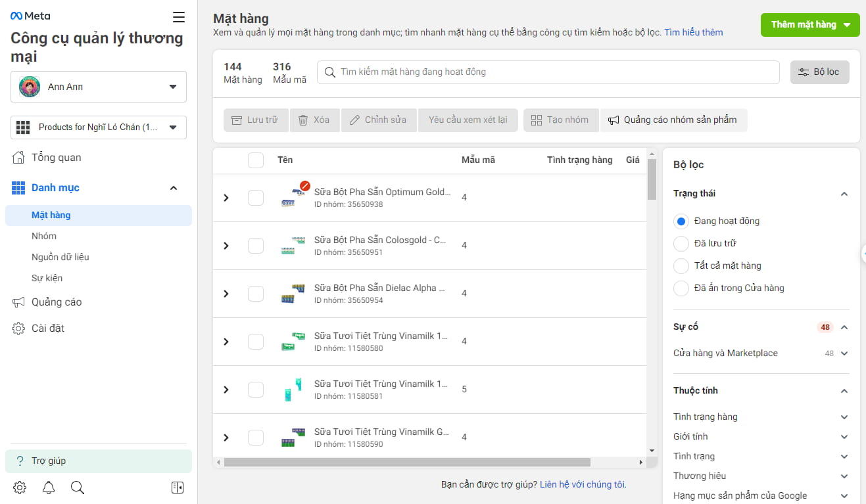Screen dimensions: 866x504
Task: Open the notification bell icon
Action: click(47, 488)
